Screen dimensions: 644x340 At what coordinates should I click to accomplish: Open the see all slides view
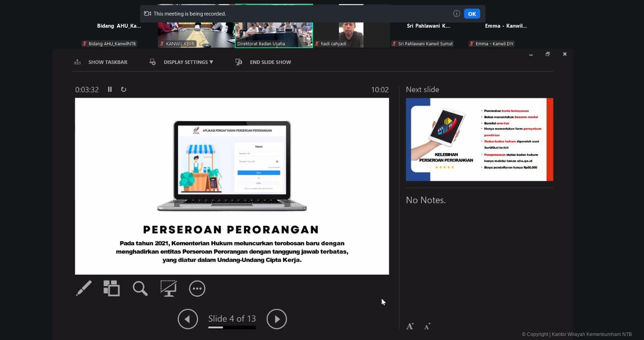point(111,288)
